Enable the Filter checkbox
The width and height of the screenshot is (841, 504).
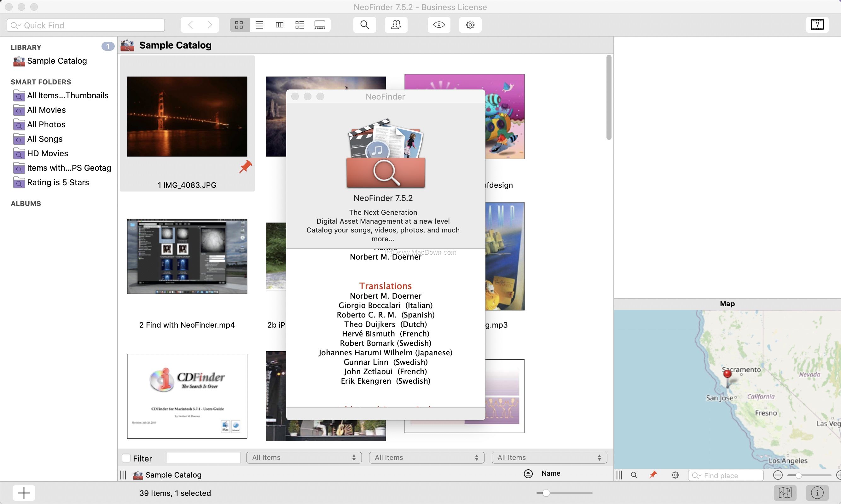tap(126, 458)
